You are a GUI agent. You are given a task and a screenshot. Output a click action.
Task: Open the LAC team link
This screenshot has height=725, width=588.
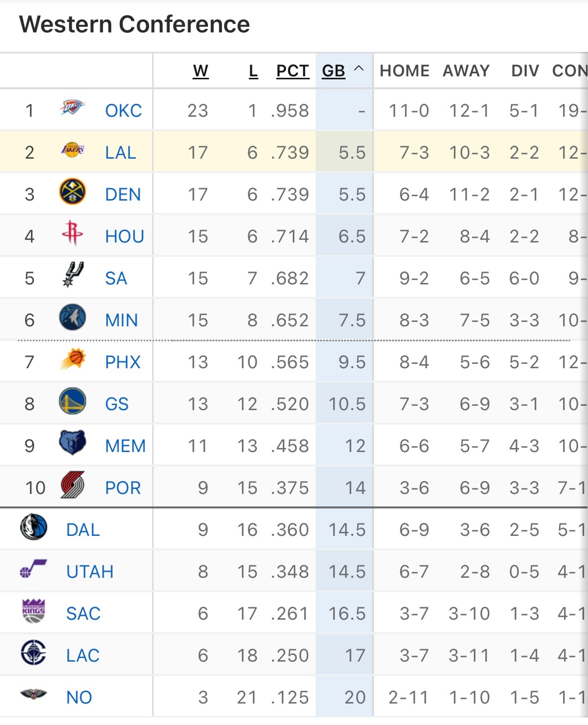click(x=83, y=656)
